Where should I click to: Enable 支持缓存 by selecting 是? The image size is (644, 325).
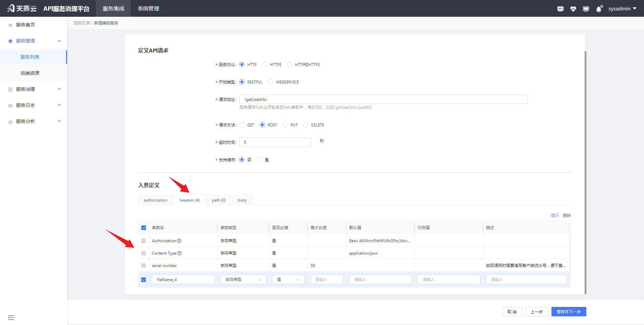(259, 160)
